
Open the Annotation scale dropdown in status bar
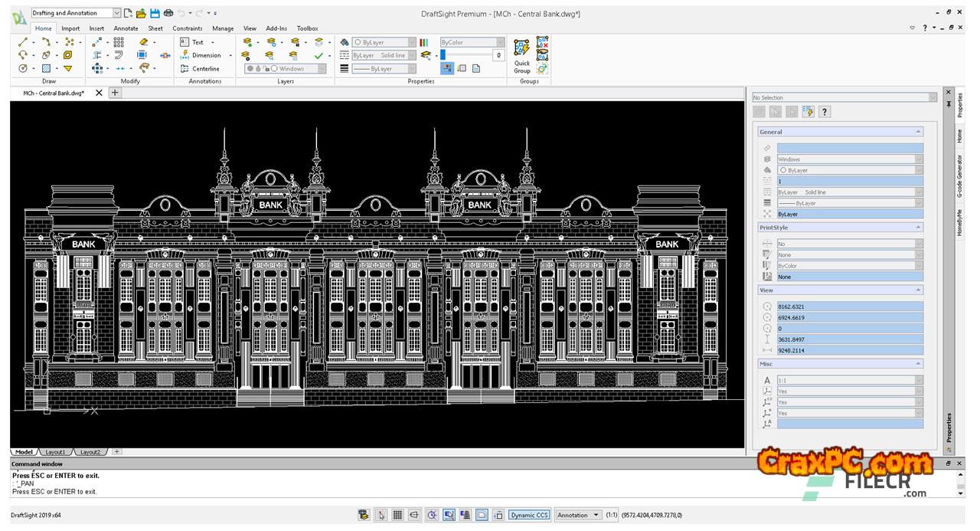click(578, 515)
